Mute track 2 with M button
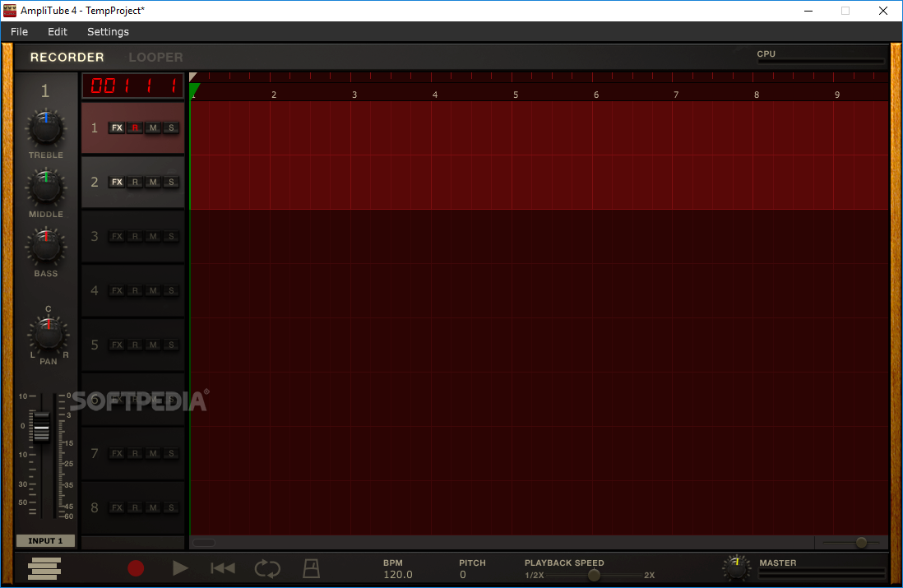903x588 pixels. [x=153, y=182]
